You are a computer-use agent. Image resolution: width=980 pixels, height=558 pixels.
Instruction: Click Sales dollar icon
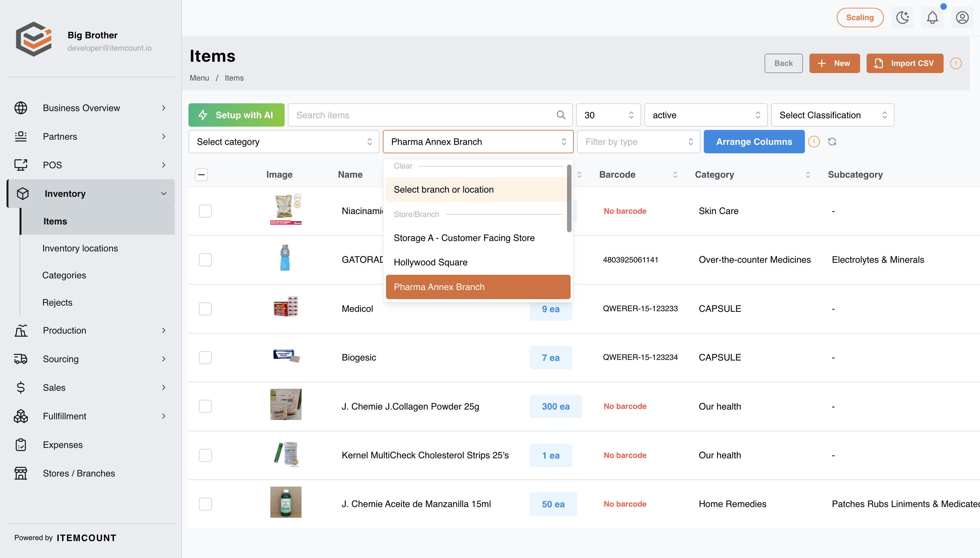click(21, 387)
